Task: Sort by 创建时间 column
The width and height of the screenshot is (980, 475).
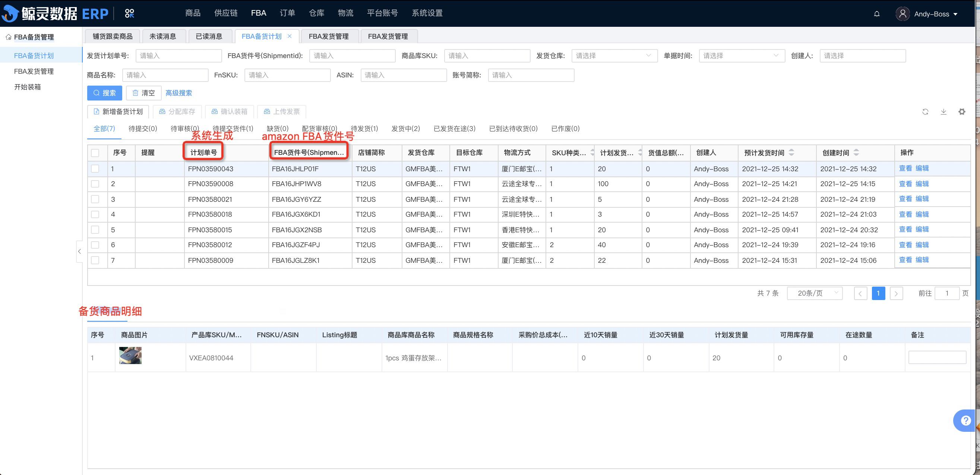Action: click(856, 152)
